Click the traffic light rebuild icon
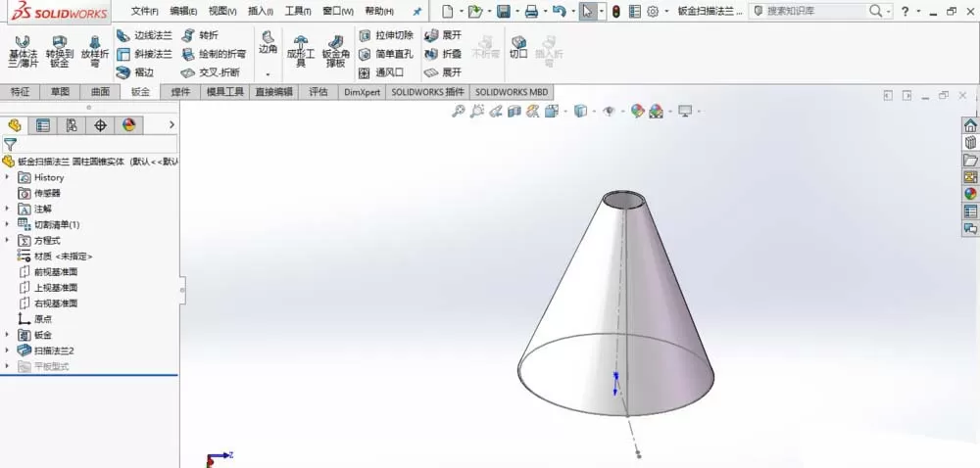This screenshot has height=468, width=980. coord(616,11)
